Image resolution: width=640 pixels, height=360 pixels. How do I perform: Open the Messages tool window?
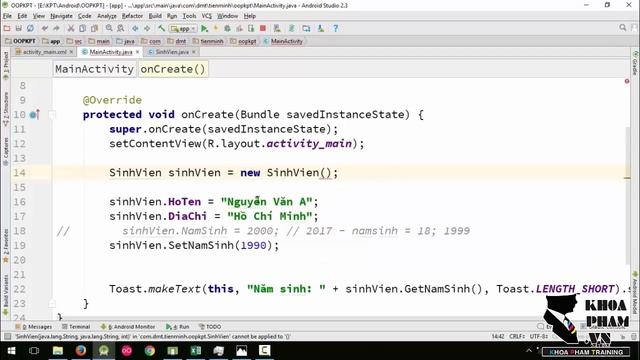(x=33, y=327)
